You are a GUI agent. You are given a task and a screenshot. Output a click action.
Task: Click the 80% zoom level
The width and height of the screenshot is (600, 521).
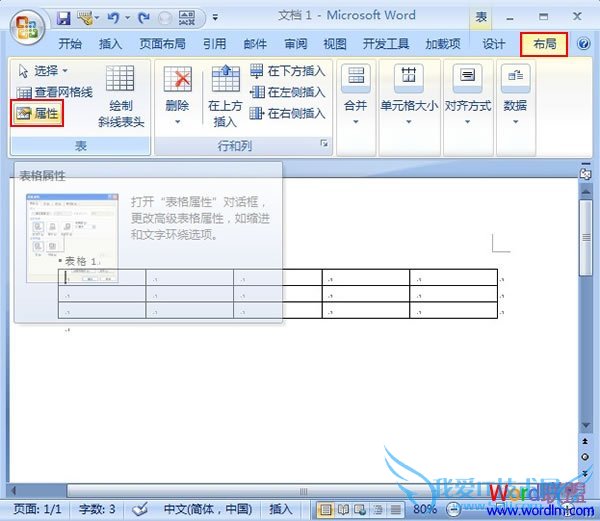(x=424, y=509)
